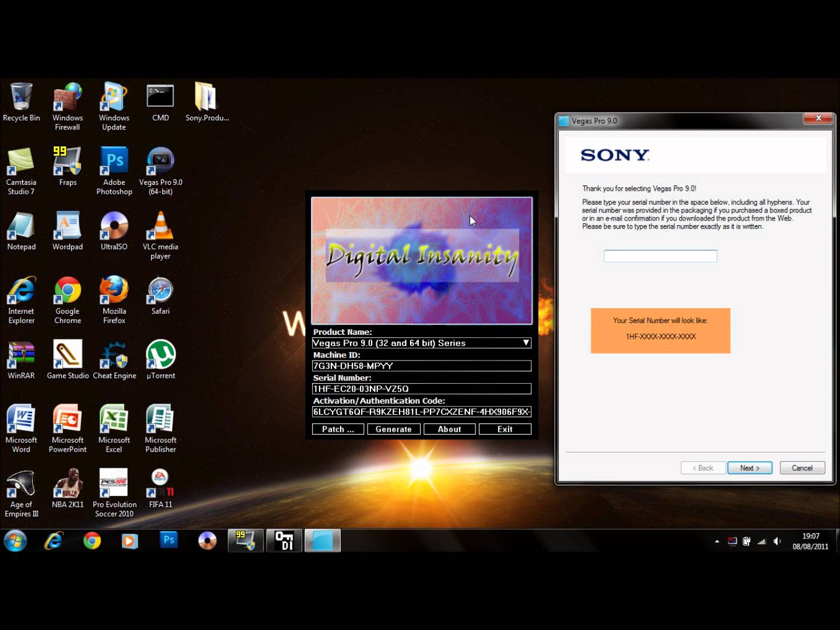Select the µTorrent desktop icon
This screenshot has width=840, height=630.
(x=160, y=360)
